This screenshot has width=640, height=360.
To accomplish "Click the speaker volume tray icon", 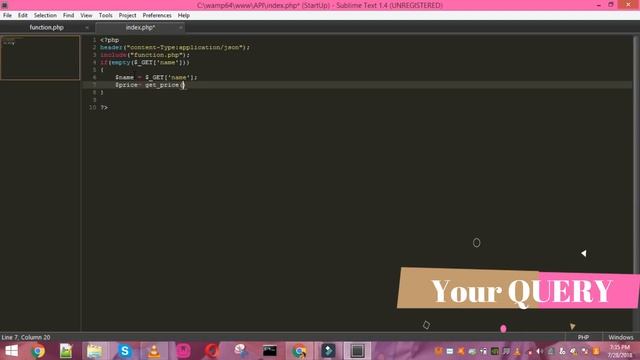I will coord(540,351).
